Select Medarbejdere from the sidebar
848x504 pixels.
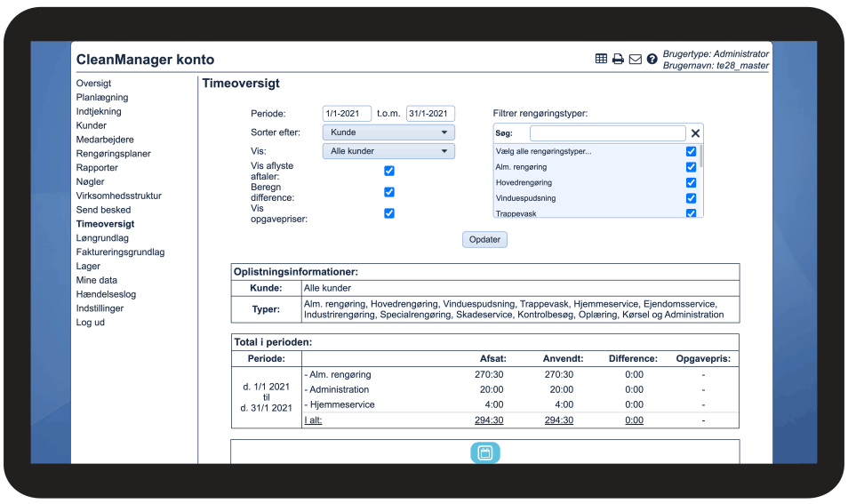[x=104, y=140]
